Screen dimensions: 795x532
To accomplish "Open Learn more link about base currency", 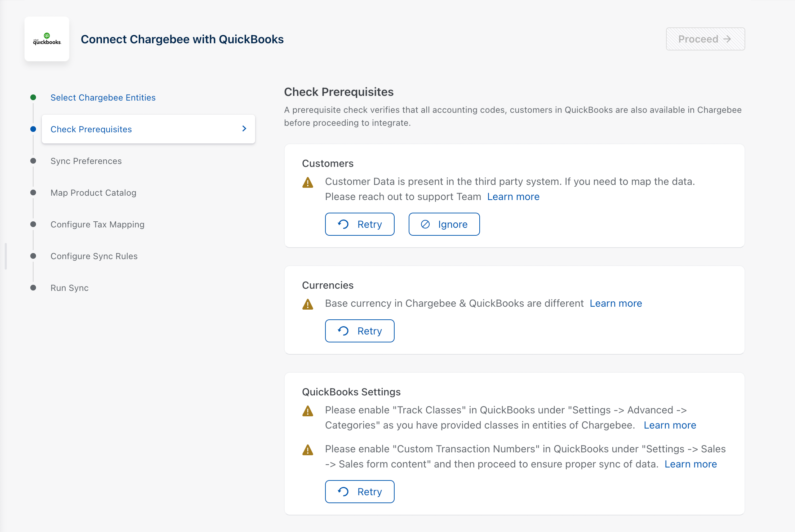I will tap(616, 303).
